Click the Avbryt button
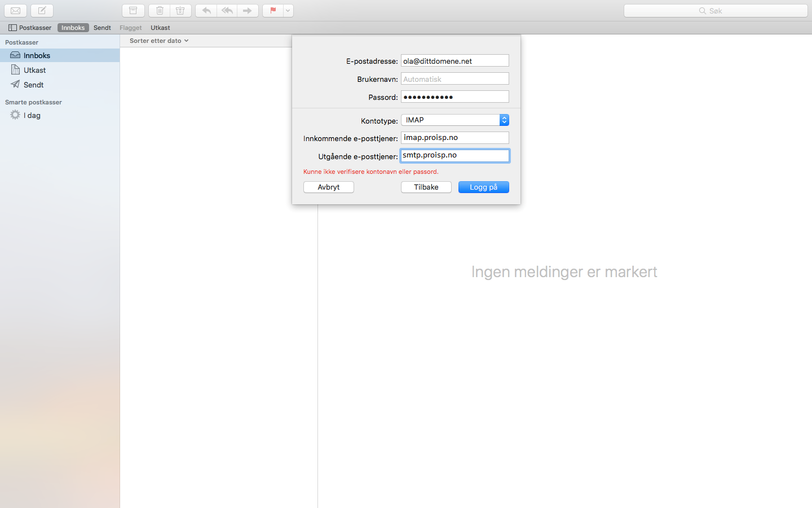 point(329,187)
